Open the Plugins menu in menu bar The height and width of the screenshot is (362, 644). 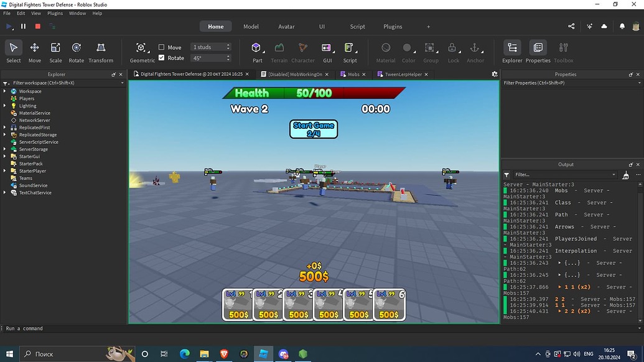click(x=55, y=13)
